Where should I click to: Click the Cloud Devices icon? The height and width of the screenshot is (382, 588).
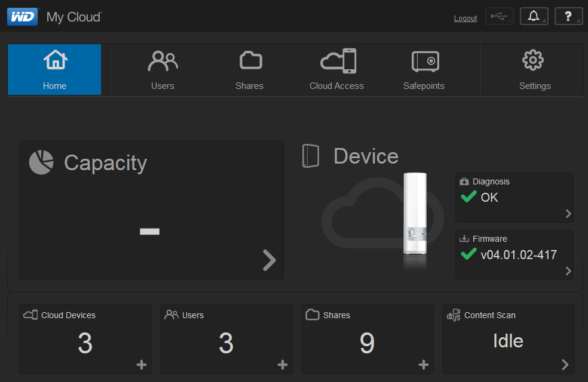click(x=30, y=315)
